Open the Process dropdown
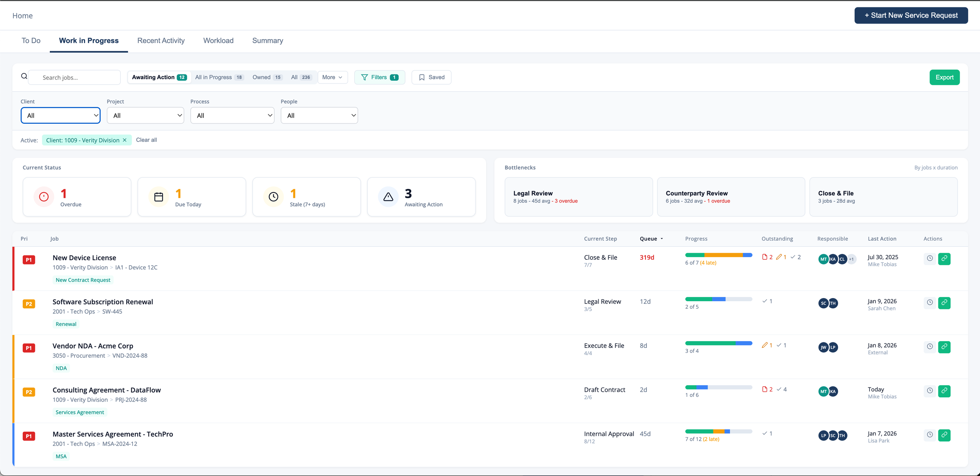 [x=232, y=116]
